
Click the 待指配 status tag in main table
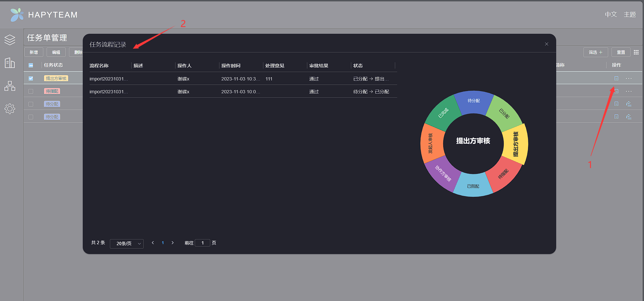(52, 91)
